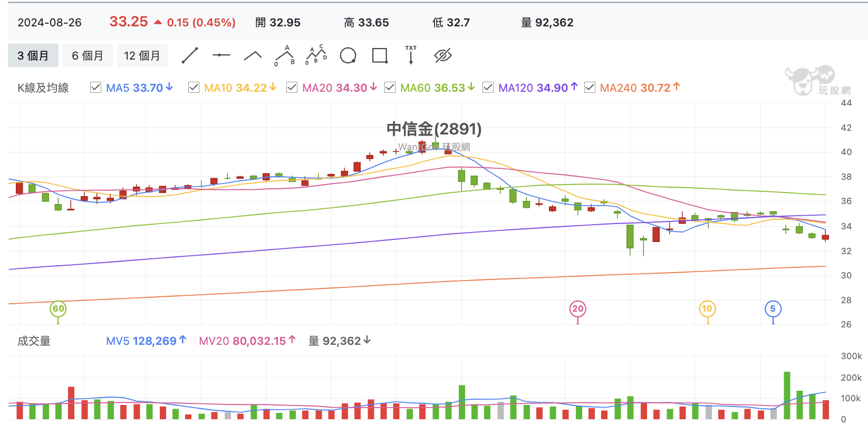Screen dimensions: 868x425
Task: Click the MA10 34.22 label
Action: [x=240, y=88]
